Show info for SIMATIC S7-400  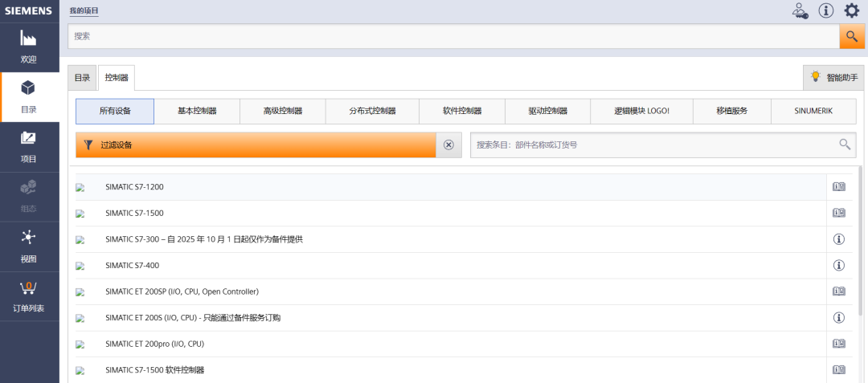click(838, 265)
